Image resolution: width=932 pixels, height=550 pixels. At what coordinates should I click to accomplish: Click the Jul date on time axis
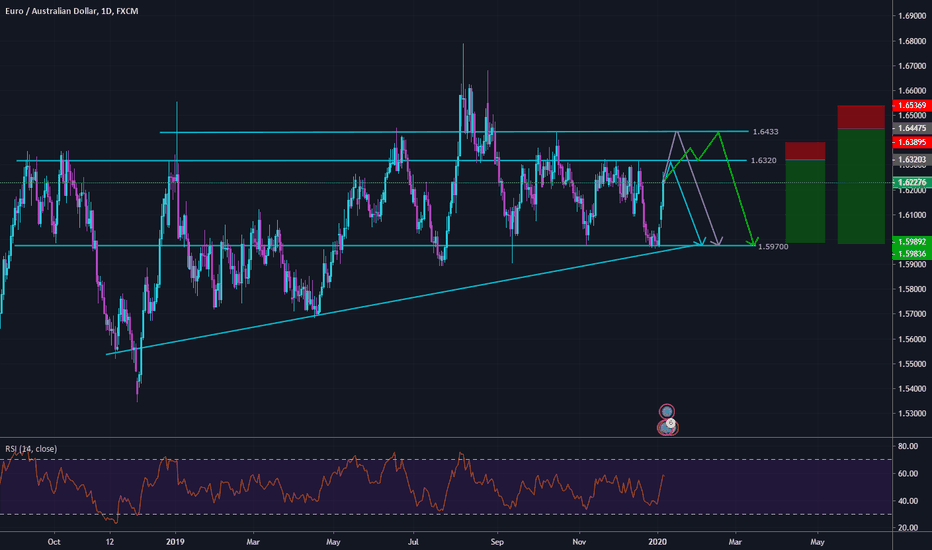point(413,542)
